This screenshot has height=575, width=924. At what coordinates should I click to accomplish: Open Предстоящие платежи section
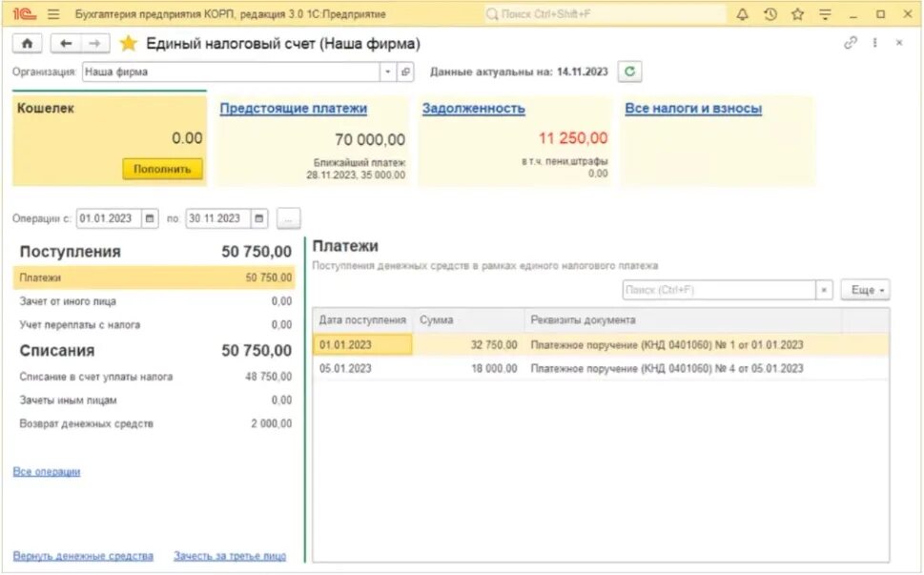pos(294,109)
